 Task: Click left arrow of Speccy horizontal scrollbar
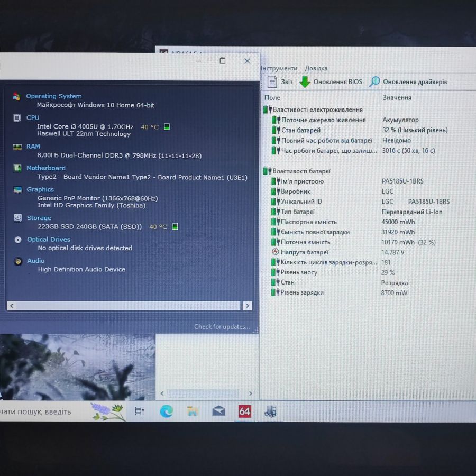click(x=12, y=306)
